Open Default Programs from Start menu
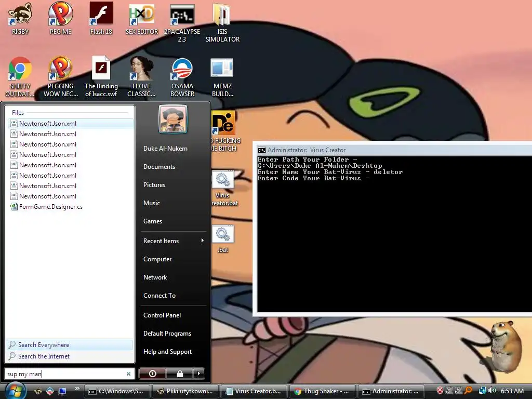Screen dimensions: 532x399 tap(167, 334)
